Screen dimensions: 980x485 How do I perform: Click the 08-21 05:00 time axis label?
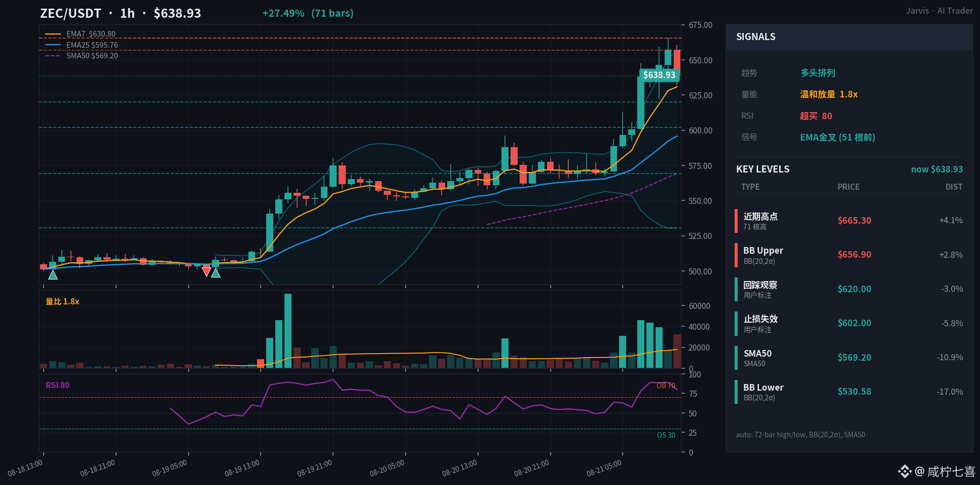604,468
